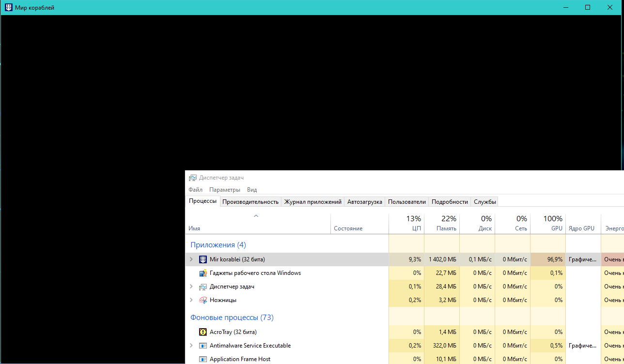Click the Application Frame Host icon
The height and width of the screenshot is (364, 624).
tap(203, 359)
